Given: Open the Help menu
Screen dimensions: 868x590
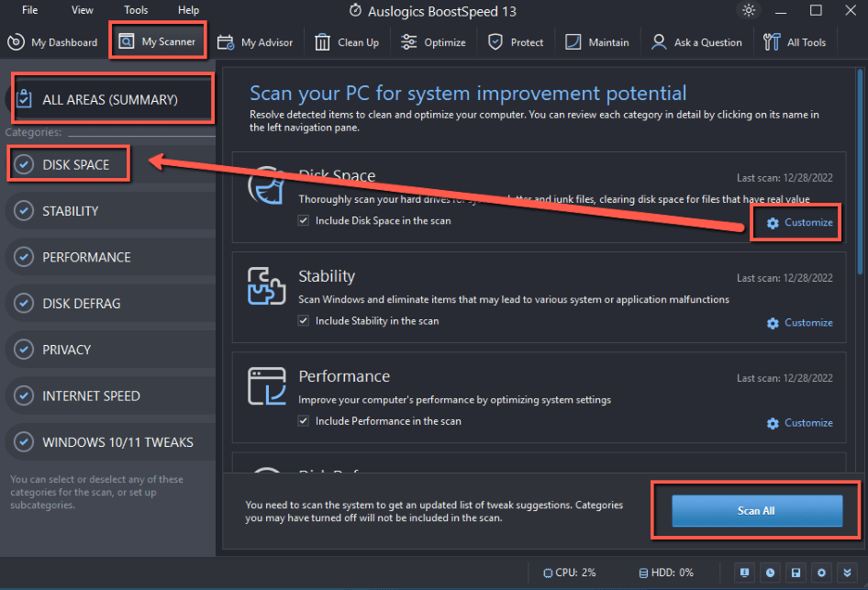Looking at the screenshot, I should tap(188, 10).
